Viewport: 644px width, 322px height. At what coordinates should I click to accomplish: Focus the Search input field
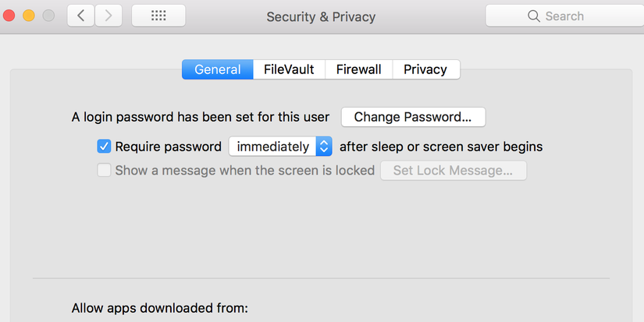tap(565, 16)
